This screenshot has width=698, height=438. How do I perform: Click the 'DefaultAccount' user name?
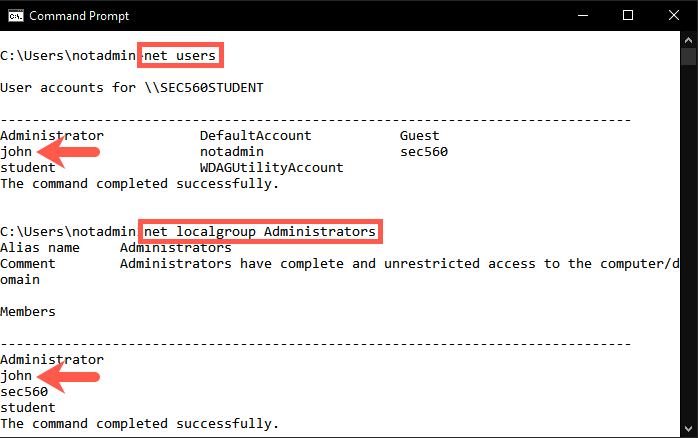255,135
